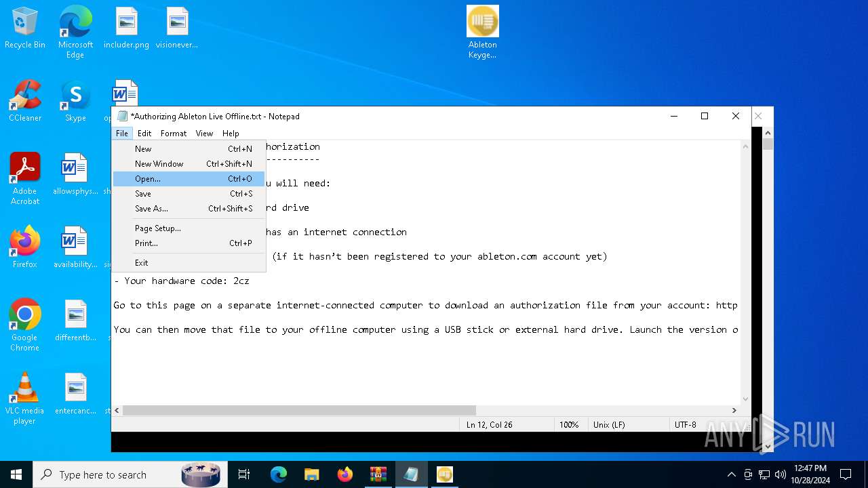Choose Save from File menu
Viewport: 868px width, 488px height.
(189, 194)
